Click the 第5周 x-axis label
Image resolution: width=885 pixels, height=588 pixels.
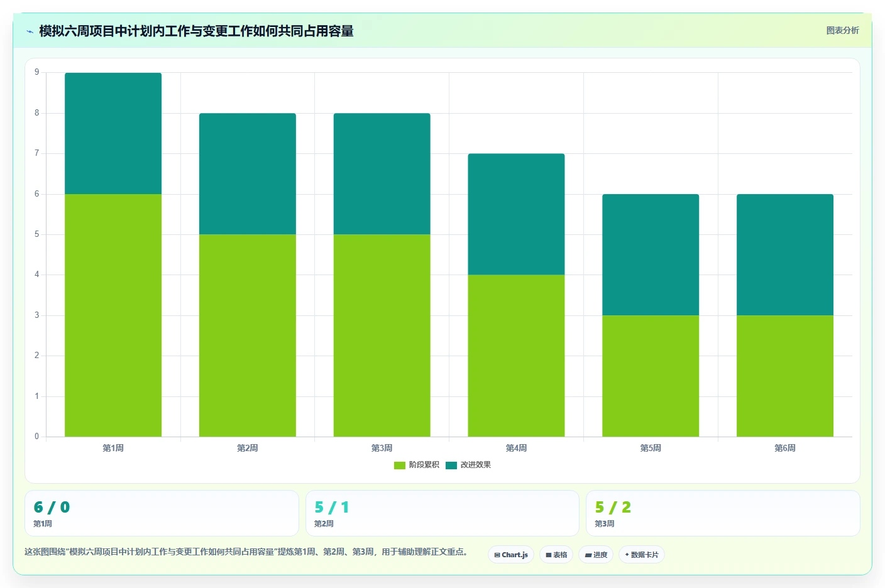(x=651, y=448)
